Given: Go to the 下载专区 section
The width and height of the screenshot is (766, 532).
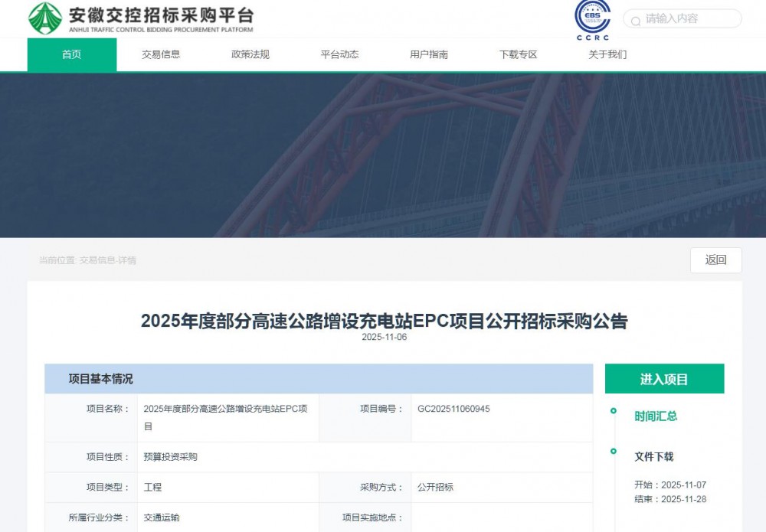Looking at the screenshot, I should 519,54.
